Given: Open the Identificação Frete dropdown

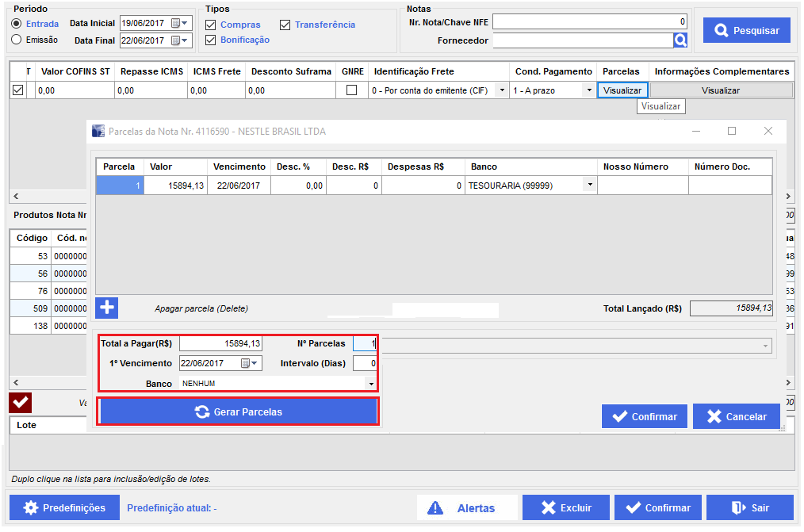Looking at the screenshot, I should [x=501, y=90].
